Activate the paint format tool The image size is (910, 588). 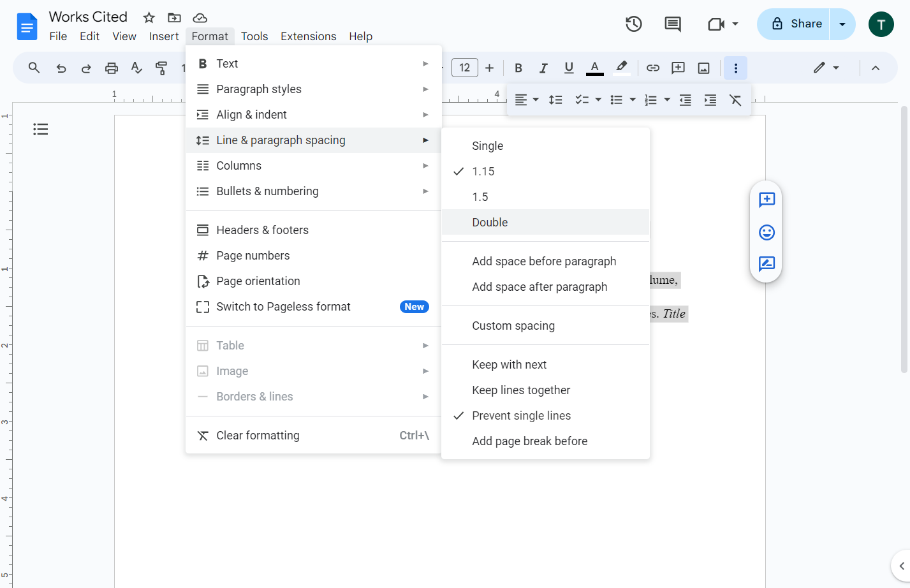(161, 68)
